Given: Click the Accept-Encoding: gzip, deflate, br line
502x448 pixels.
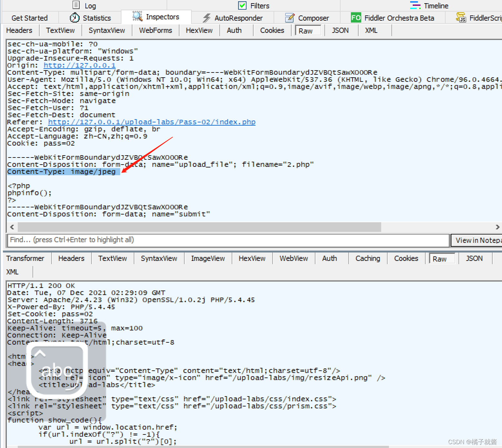Looking at the screenshot, I should pos(83,129).
